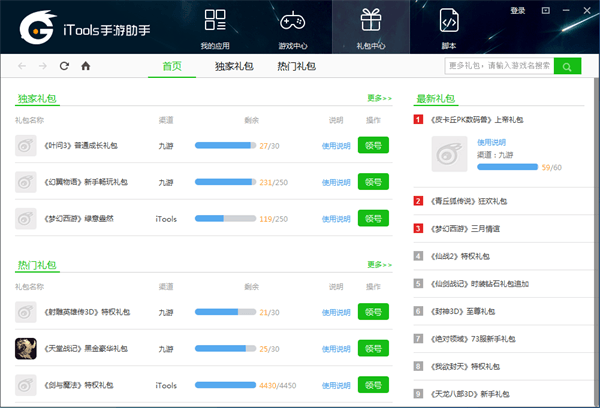
Task: Open 《青丘狐传说》狂欢礼包 in latest list
Action: [x=472, y=201]
